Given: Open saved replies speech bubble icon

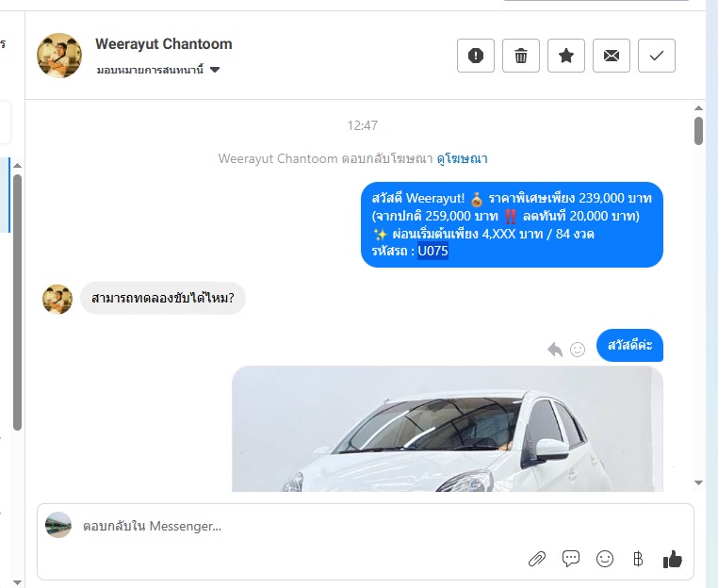Looking at the screenshot, I should pyautogui.click(x=571, y=559).
